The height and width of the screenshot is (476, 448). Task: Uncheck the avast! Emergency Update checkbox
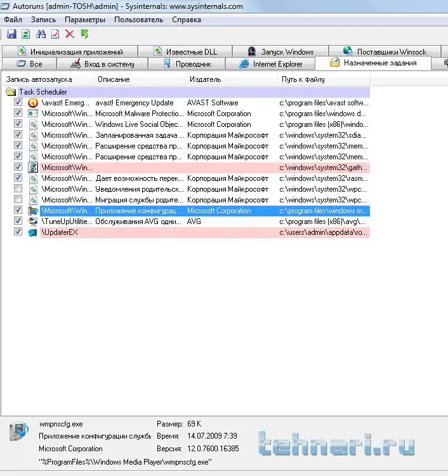click(x=18, y=102)
